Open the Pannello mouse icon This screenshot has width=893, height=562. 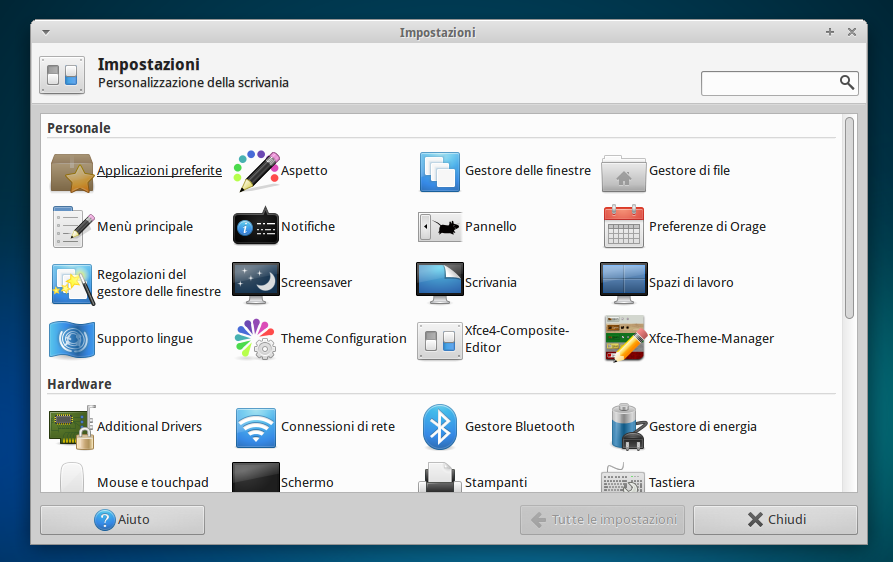click(440, 227)
